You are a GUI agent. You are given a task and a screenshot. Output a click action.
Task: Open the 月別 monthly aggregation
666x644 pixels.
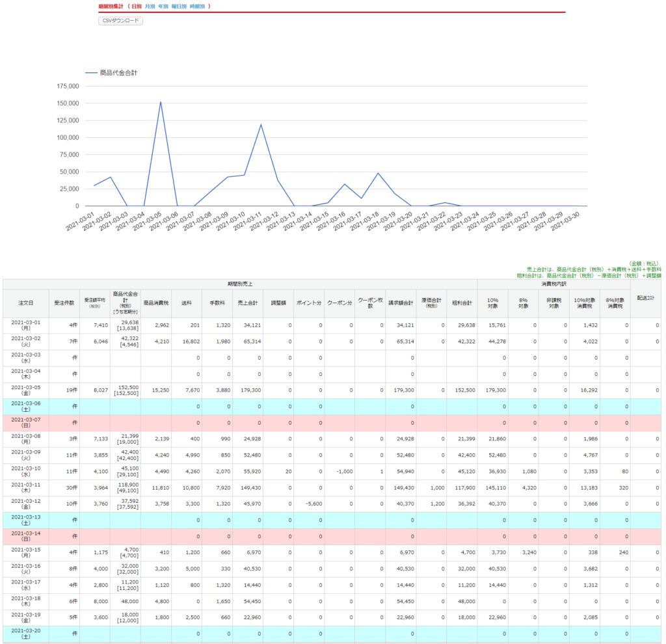click(x=150, y=7)
